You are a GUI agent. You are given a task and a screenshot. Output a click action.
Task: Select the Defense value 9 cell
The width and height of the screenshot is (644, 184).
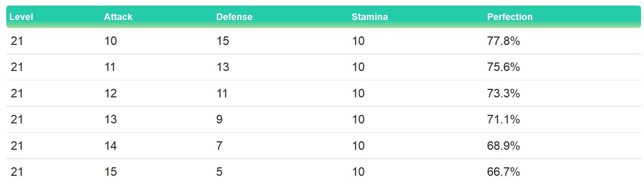(x=219, y=119)
